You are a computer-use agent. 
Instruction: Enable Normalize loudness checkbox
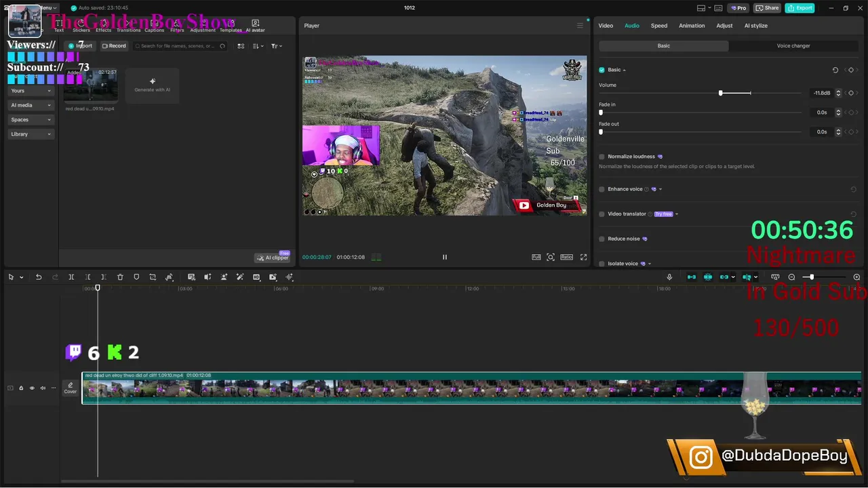click(601, 157)
